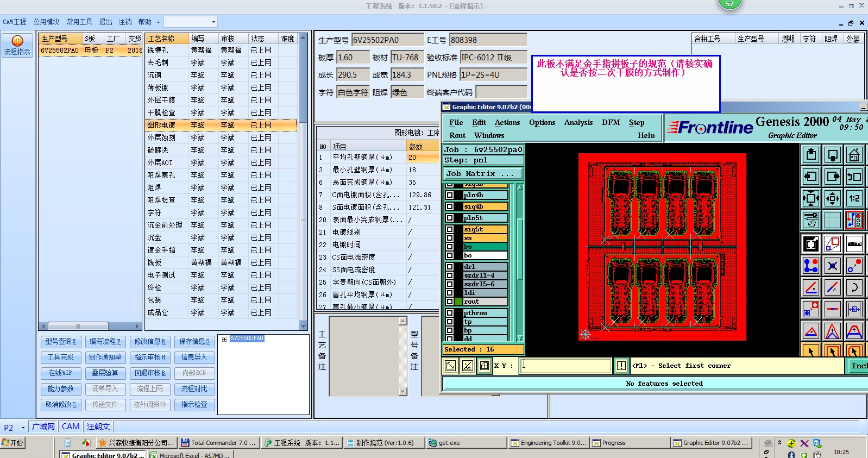
Task: Open Actions menu in Graphic Editor
Action: 507,123
